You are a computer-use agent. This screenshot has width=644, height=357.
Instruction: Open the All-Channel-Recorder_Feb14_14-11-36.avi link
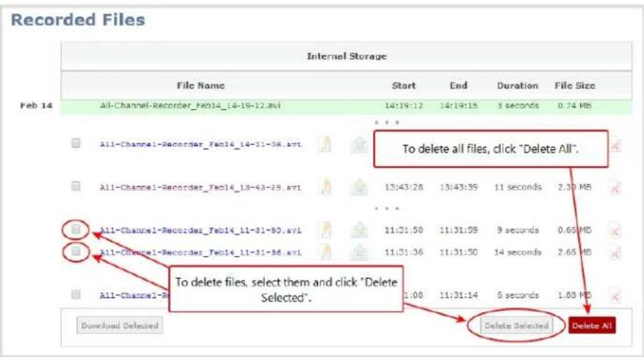click(x=201, y=144)
